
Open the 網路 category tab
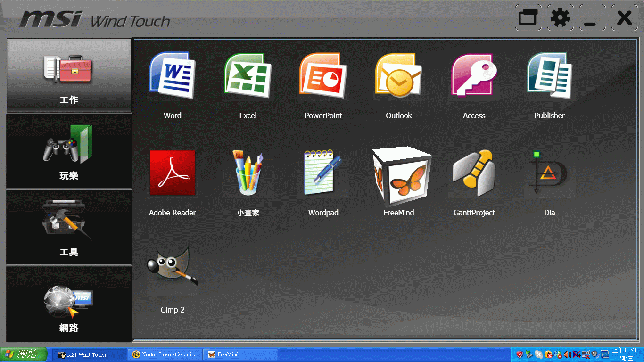pyautogui.click(x=69, y=304)
